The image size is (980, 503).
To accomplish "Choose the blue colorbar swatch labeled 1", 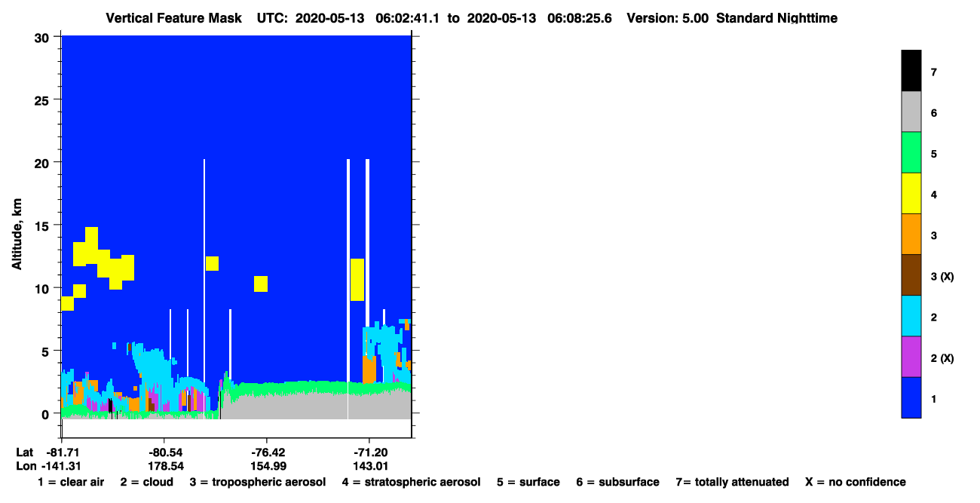I will point(911,397).
